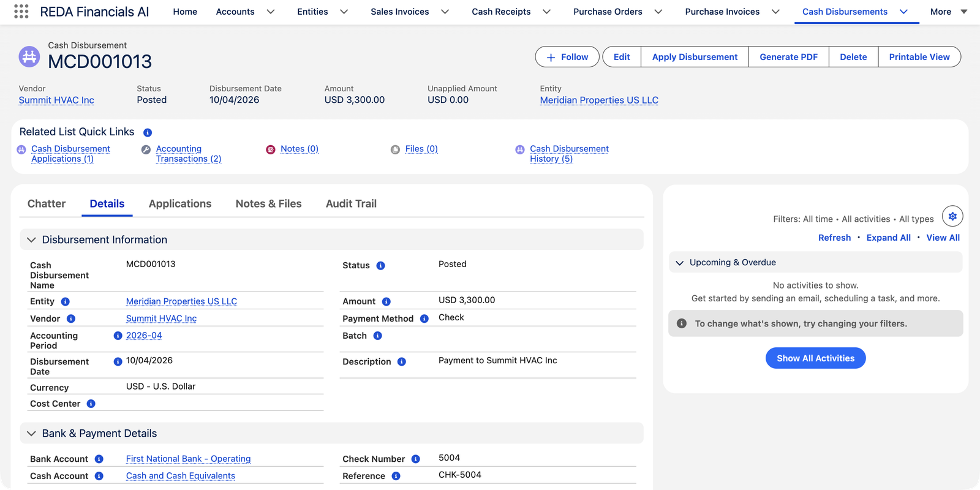Click info icon beside Vendor field

(71, 318)
